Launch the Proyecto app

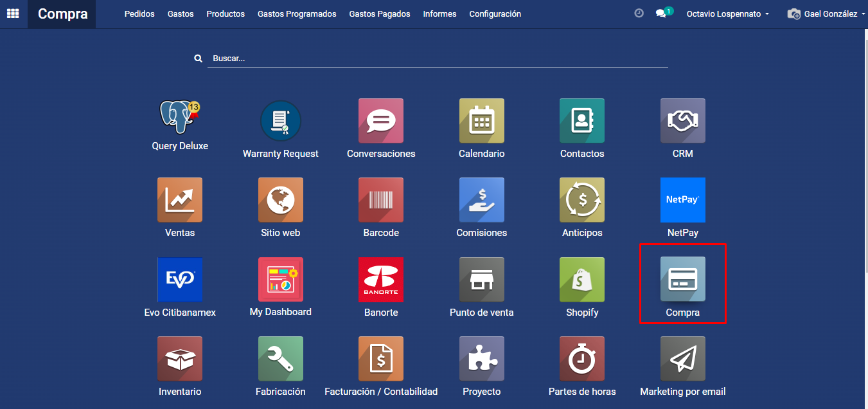coord(482,359)
